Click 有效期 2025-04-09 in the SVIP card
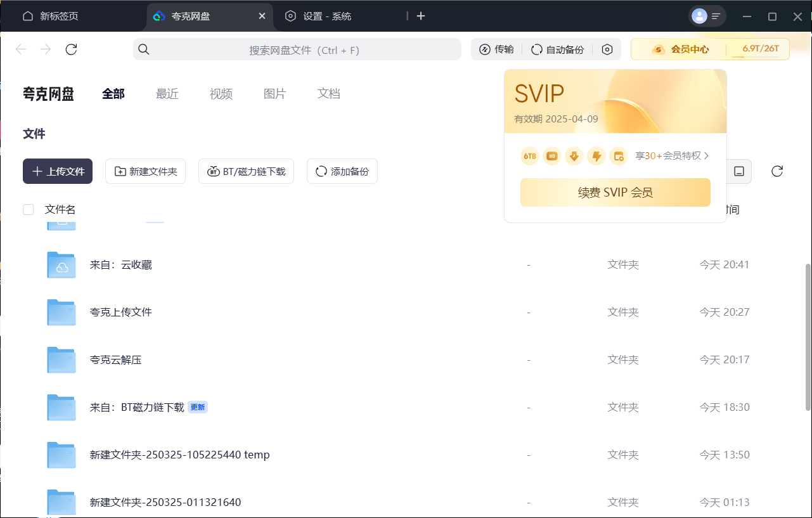812x518 pixels. pyautogui.click(x=556, y=119)
